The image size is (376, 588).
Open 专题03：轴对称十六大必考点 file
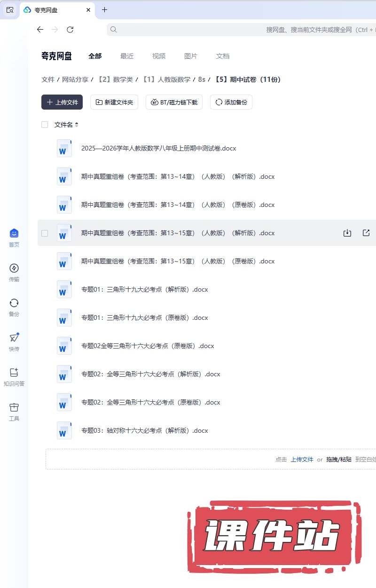[144, 430]
